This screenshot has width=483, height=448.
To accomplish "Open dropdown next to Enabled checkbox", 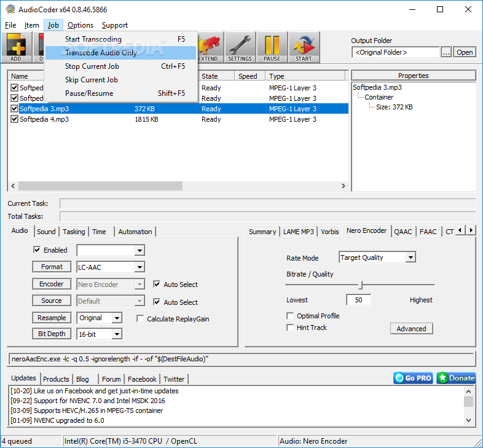I will (139, 250).
